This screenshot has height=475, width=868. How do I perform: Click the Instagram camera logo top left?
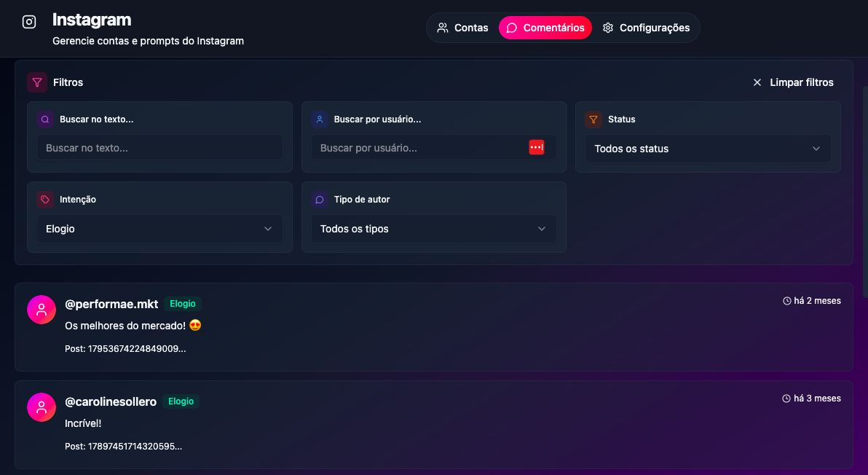pos(28,21)
